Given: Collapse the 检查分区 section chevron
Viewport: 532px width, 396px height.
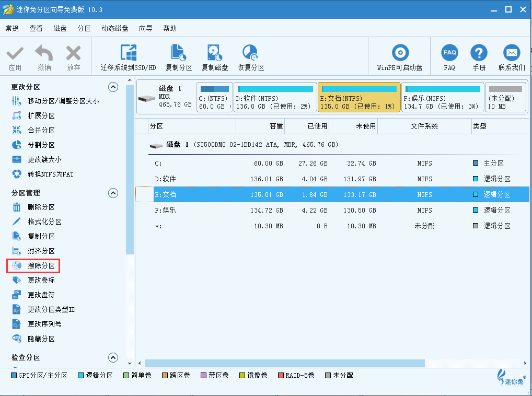Looking at the screenshot, I should (x=113, y=358).
